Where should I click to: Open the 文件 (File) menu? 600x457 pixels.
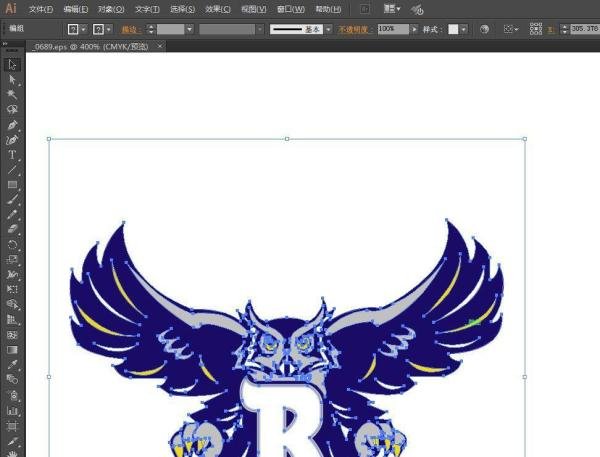point(41,9)
